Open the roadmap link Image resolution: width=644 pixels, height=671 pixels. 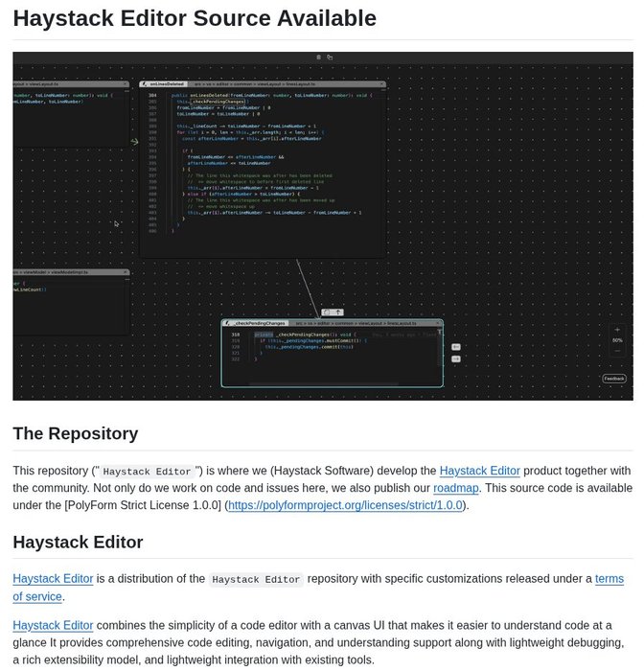coord(455,488)
